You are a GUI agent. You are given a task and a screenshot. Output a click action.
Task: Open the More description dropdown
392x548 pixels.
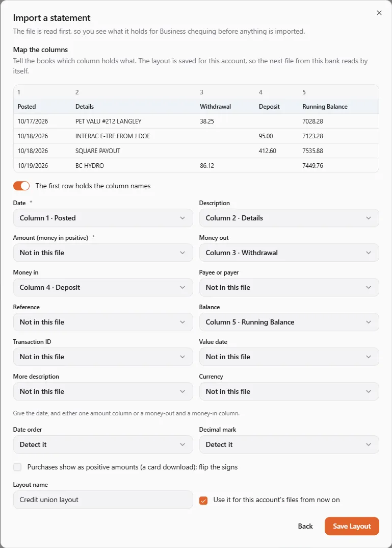tap(103, 391)
